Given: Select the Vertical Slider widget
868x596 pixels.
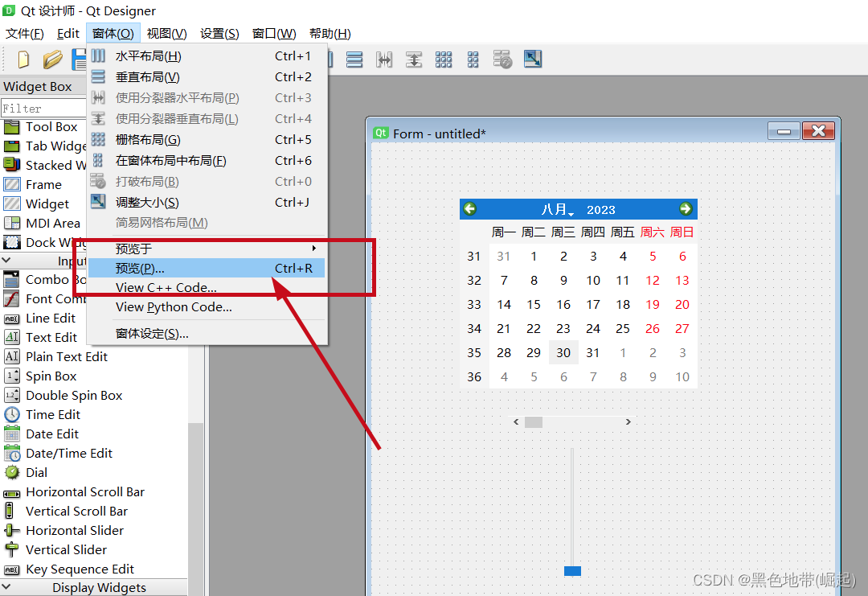Looking at the screenshot, I should click(66, 550).
